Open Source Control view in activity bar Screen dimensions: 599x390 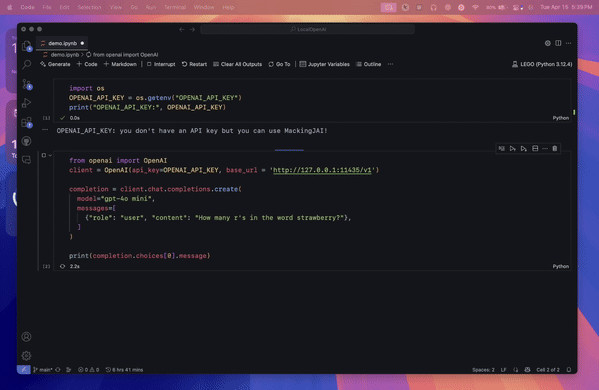click(x=26, y=84)
